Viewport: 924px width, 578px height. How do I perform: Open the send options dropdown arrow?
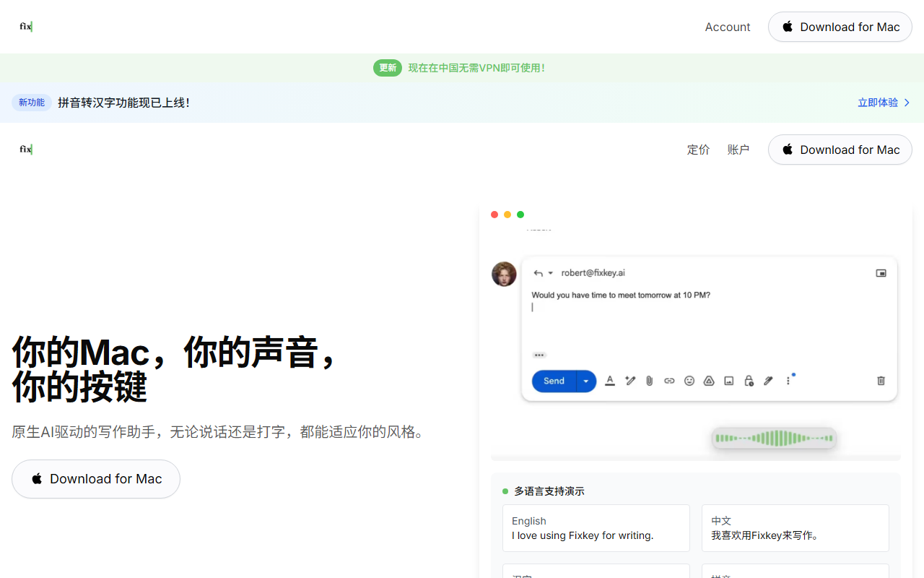(586, 381)
